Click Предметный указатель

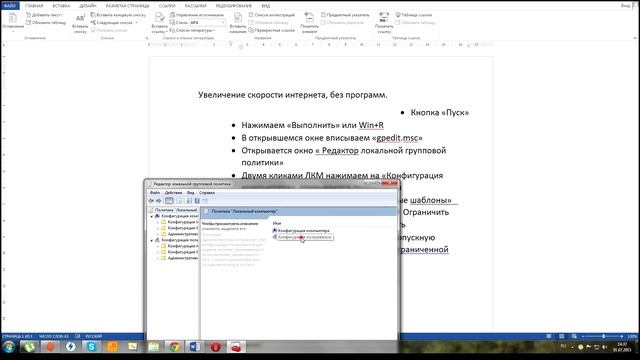coord(345,15)
